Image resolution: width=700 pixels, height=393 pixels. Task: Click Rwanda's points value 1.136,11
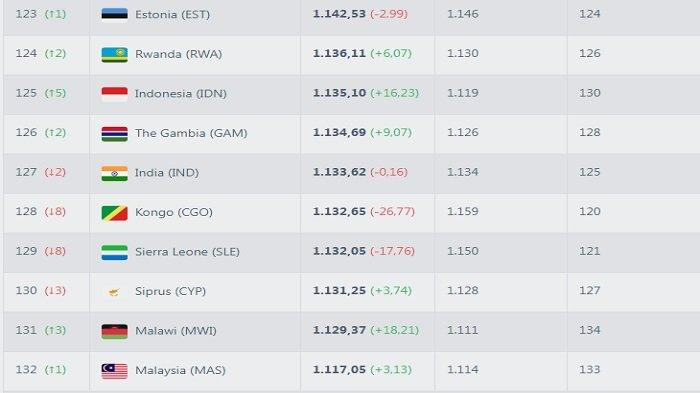point(339,54)
